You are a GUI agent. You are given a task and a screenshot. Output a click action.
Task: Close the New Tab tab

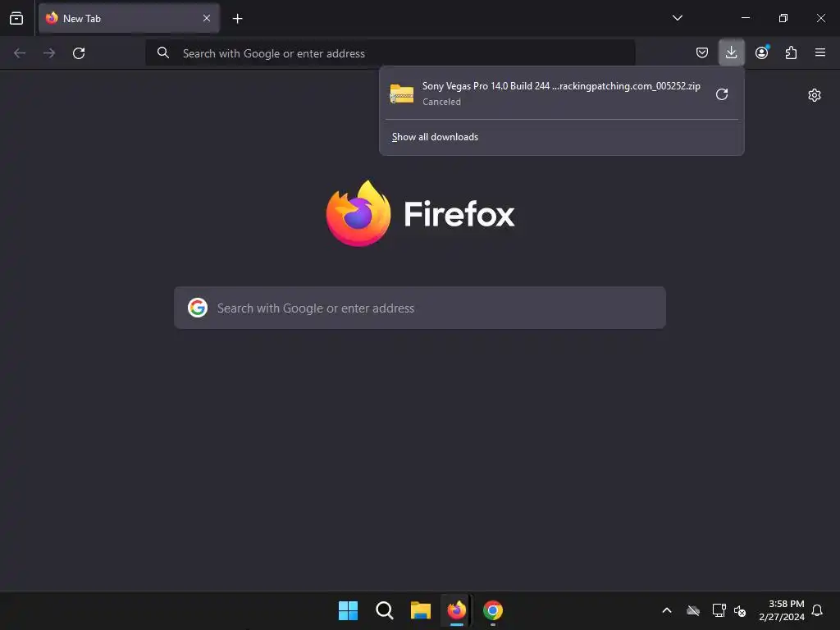coord(206,18)
